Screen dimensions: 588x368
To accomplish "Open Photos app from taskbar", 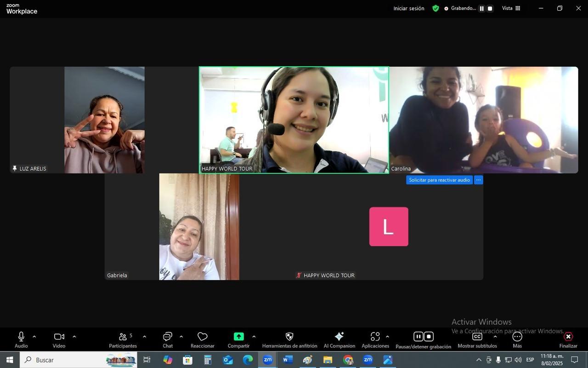I will [x=388, y=360].
